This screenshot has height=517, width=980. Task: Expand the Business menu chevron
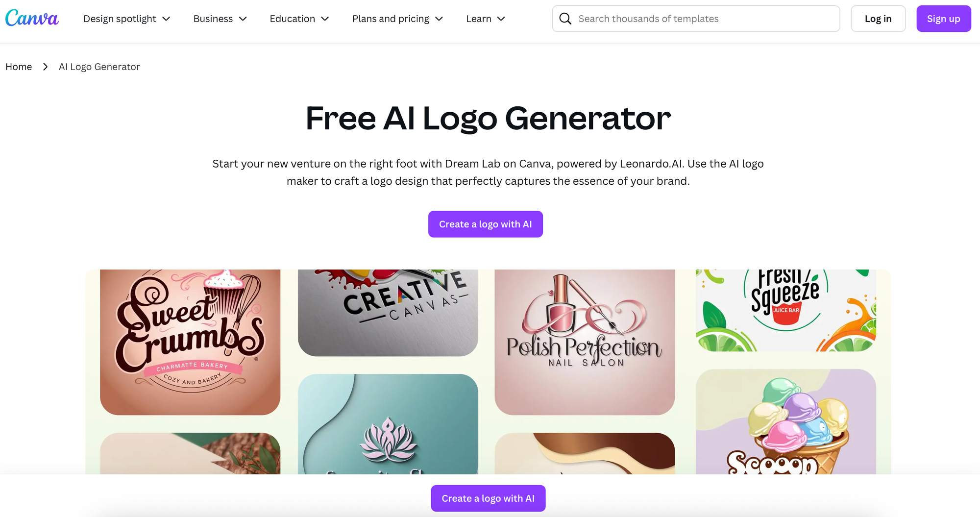tap(243, 19)
